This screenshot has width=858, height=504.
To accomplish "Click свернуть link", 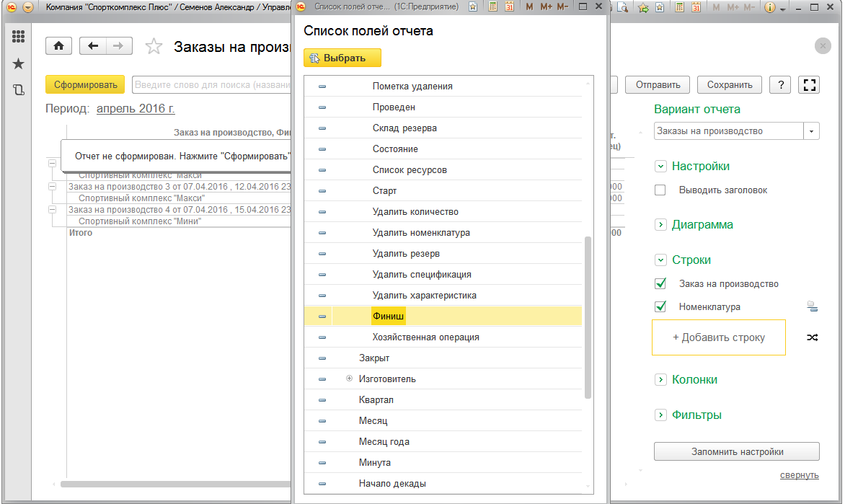I will (x=799, y=475).
